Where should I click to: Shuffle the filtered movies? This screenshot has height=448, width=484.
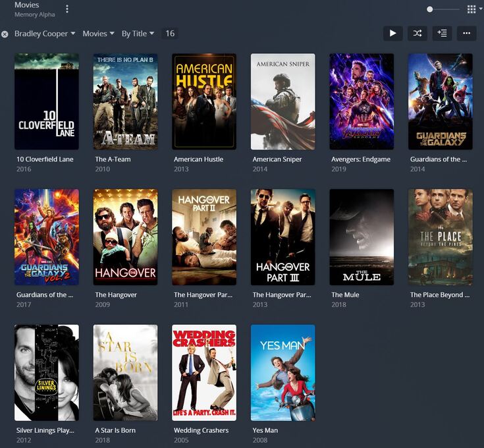pos(417,33)
